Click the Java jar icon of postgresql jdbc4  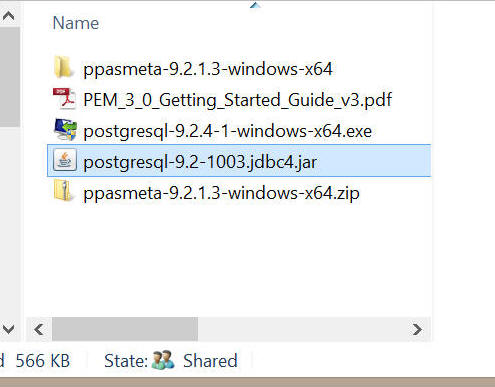65,160
